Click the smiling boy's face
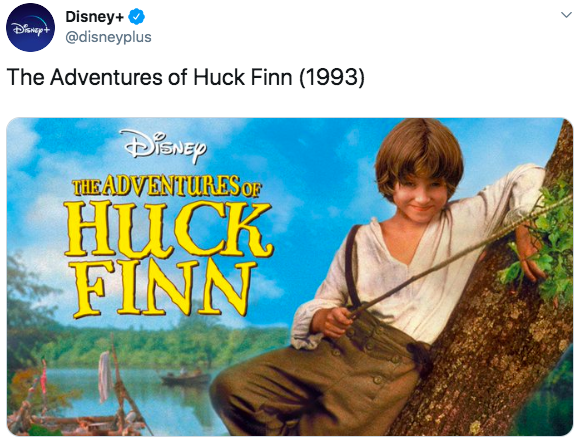 [418, 197]
